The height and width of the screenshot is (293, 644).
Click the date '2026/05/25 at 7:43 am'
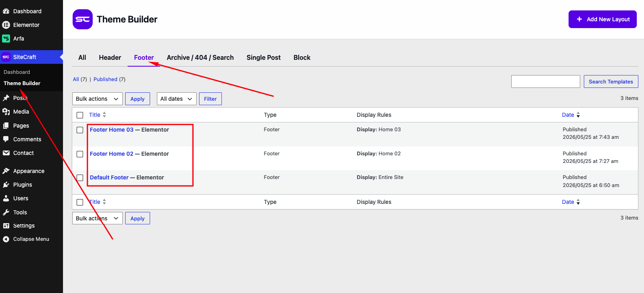pyautogui.click(x=591, y=137)
